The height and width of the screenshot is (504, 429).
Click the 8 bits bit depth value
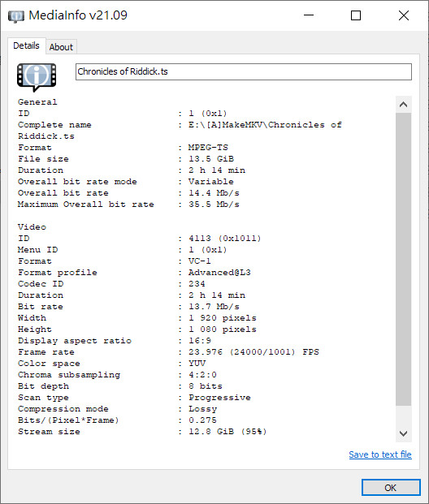pyautogui.click(x=206, y=386)
